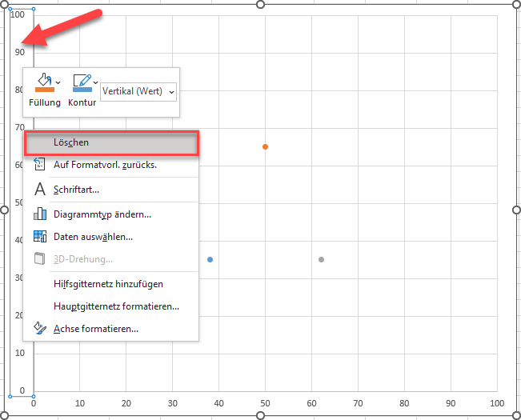This screenshot has width=521, height=420.
Task: Select Diagrammtyp ändern... entry
Action: (111, 214)
